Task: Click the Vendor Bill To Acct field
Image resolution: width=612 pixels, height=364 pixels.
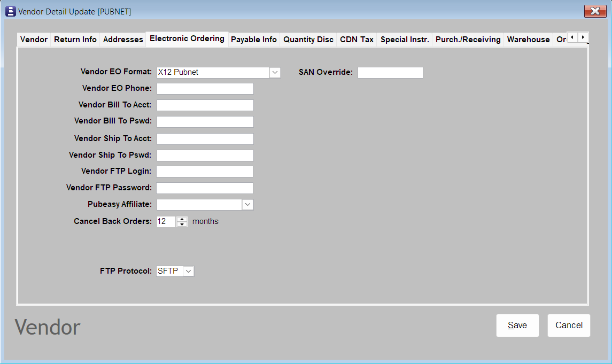Action: (x=205, y=105)
